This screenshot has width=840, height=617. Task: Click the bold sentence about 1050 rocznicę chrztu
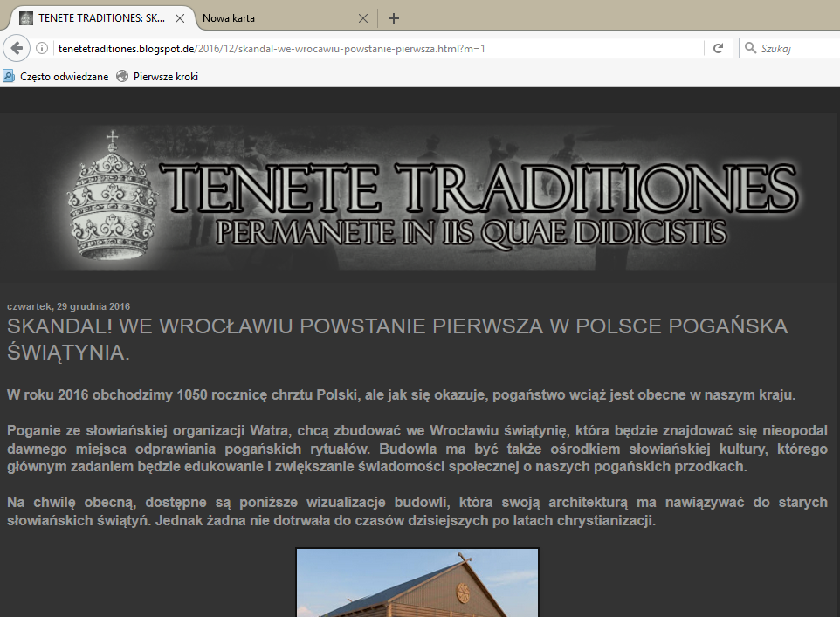(401, 394)
